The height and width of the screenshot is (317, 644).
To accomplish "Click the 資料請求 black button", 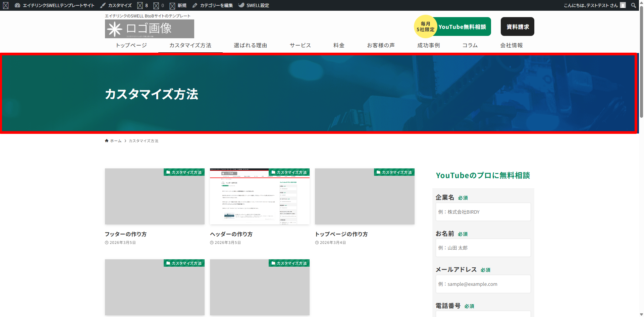I will [x=517, y=27].
